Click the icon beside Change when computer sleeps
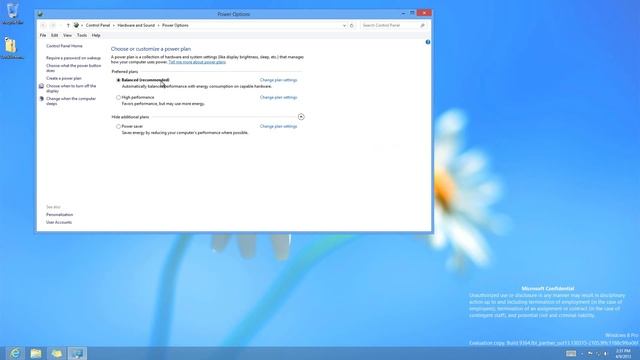This screenshot has width=640, height=360. coord(41,99)
